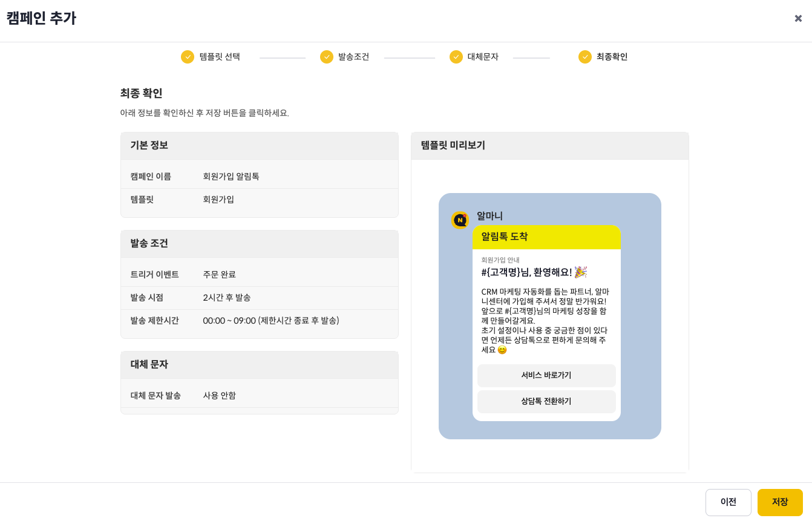The width and height of the screenshot is (812, 521).
Task: Click the 발송 시점 field label
Action: pyautogui.click(x=146, y=298)
